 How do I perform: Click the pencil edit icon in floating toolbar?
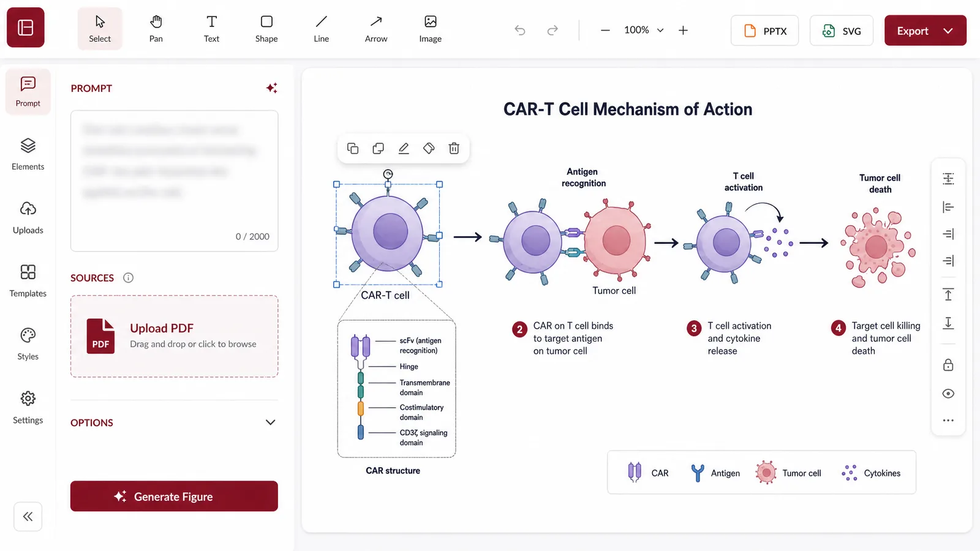(x=404, y=148)
